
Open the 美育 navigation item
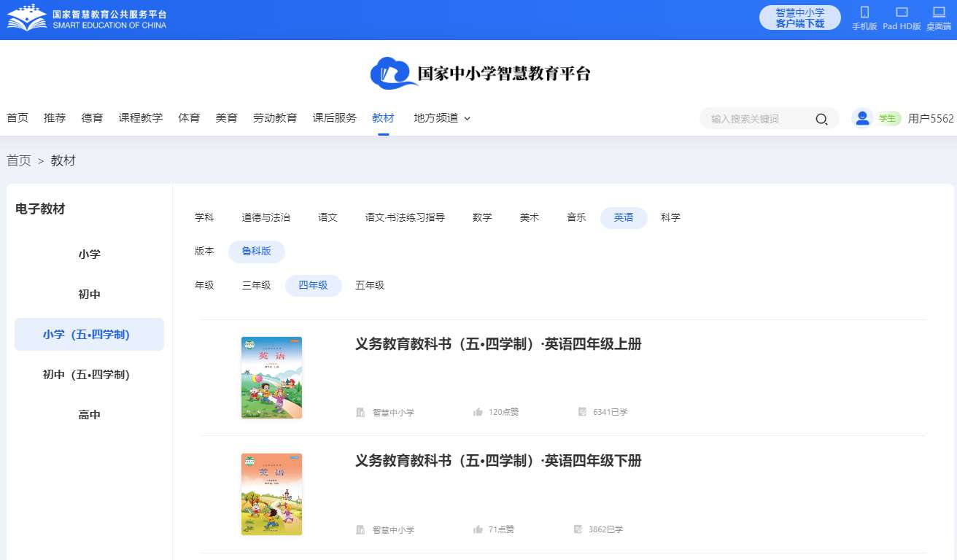[x=227, y=118]
